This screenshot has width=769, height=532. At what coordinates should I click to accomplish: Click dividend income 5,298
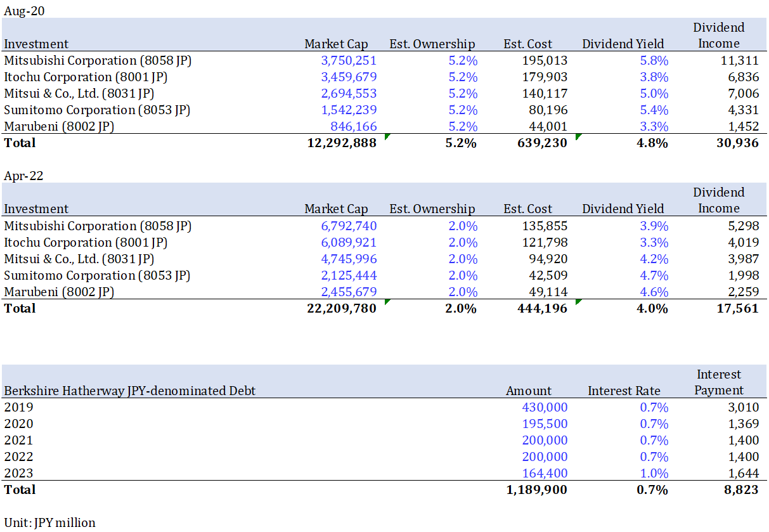tap(744, 226)
